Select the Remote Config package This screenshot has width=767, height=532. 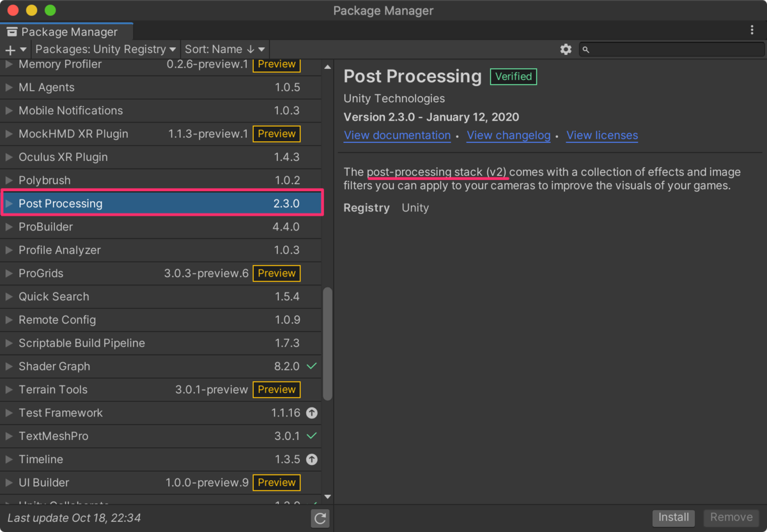point(160,320)
